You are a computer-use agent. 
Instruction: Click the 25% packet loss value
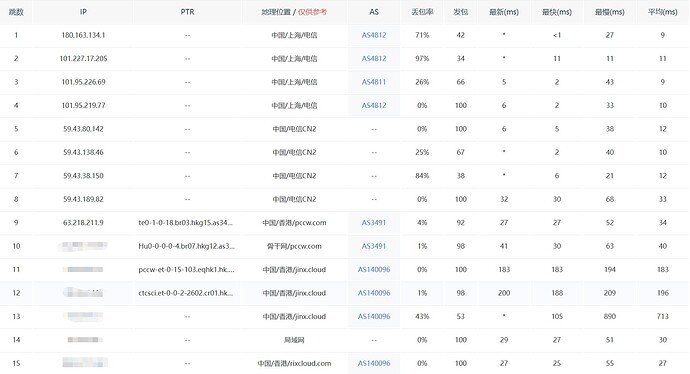pyautogui.click(x=422, y=152)
